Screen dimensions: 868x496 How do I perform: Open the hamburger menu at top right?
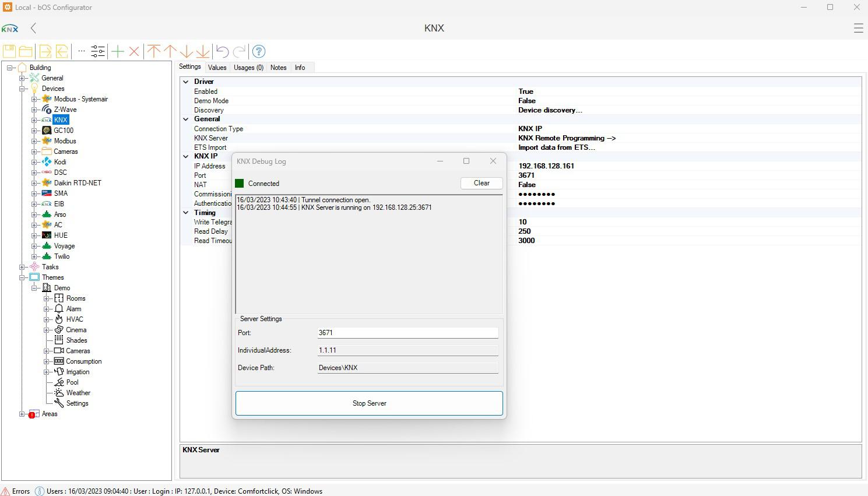click(858, 28)
